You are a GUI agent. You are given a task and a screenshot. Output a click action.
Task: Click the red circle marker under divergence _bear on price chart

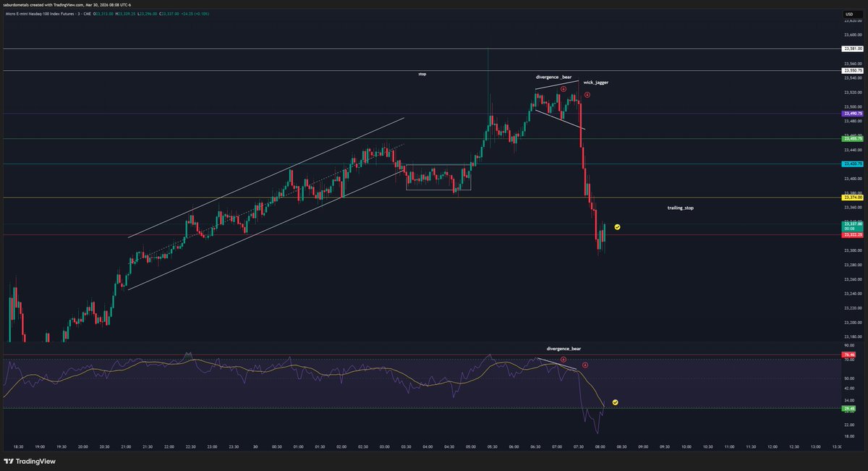[563, 89]
